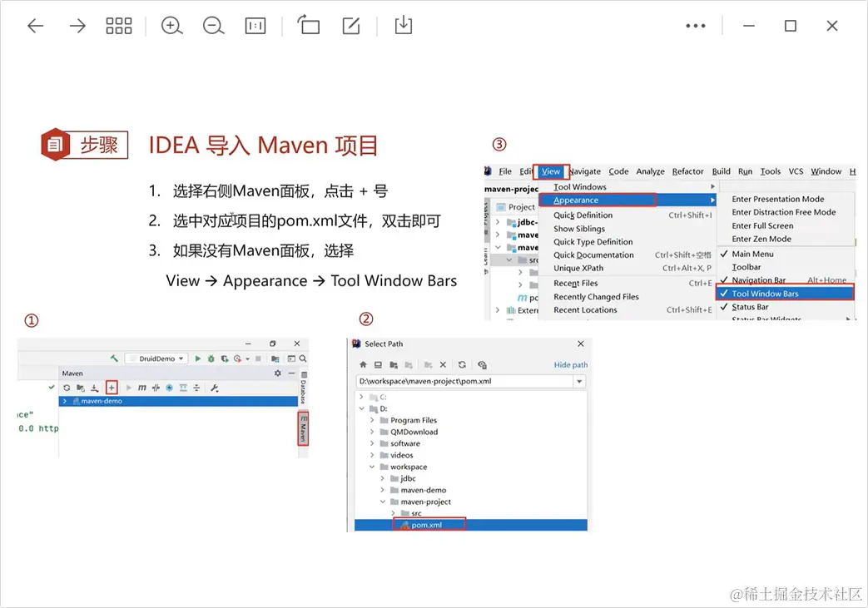Expand the jdbc folder in Select Path
The width and height of the screenshot is (868, 608).
click(383, 478)
